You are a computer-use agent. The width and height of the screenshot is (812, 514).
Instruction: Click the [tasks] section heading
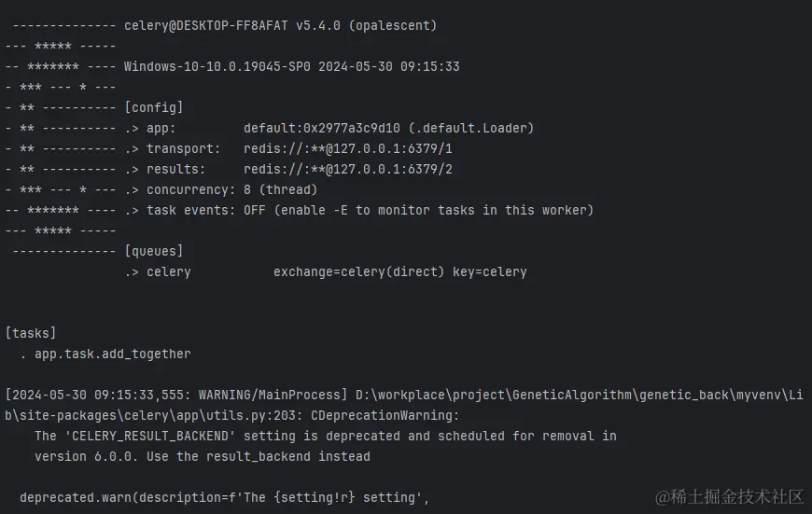point(31,333)
